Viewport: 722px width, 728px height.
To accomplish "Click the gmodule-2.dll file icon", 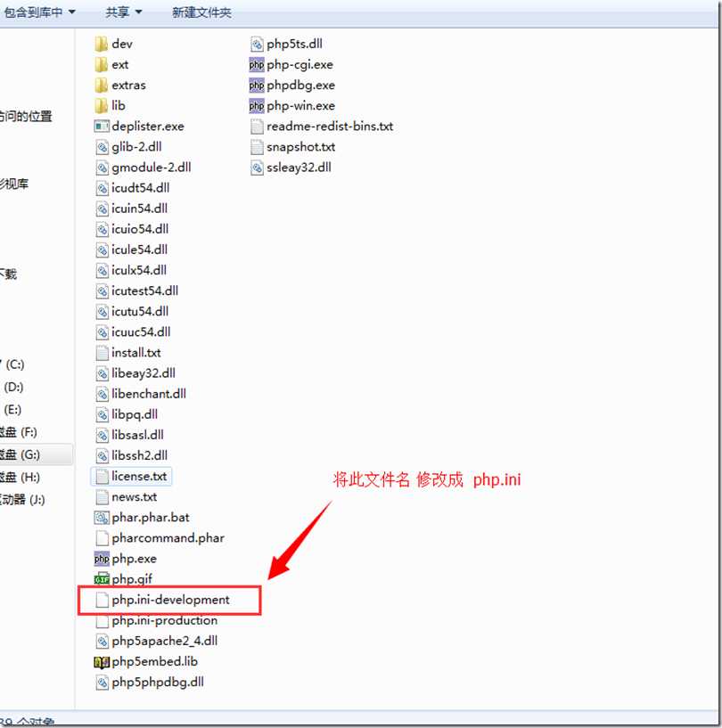I will [102, 168].
